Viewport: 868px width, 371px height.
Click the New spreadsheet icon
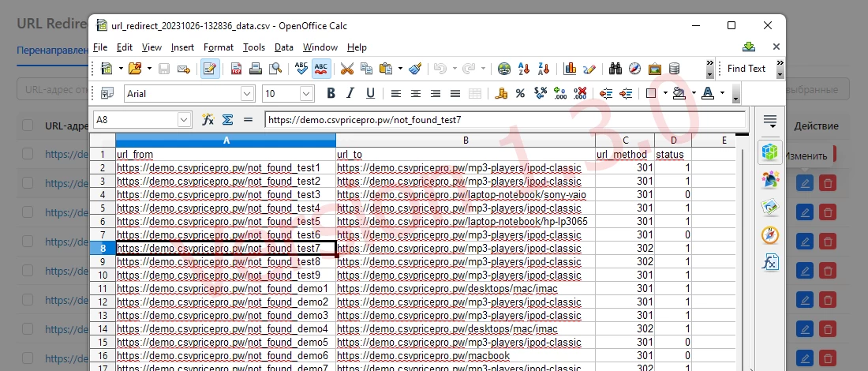click(x=107, y=69)
